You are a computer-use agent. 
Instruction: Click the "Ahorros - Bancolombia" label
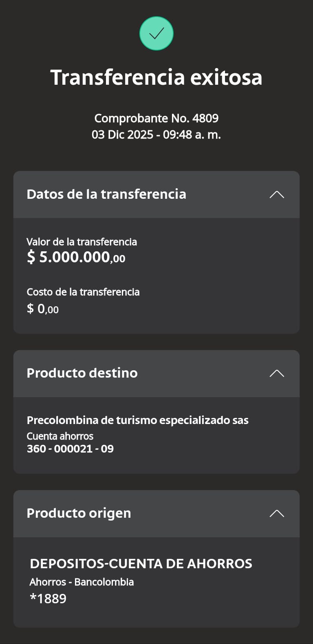82,582
